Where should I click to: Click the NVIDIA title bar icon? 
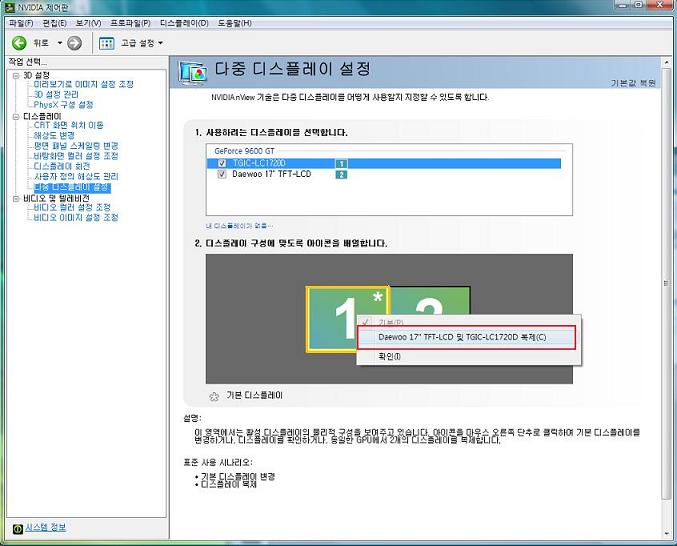click(x=9, y=7)
